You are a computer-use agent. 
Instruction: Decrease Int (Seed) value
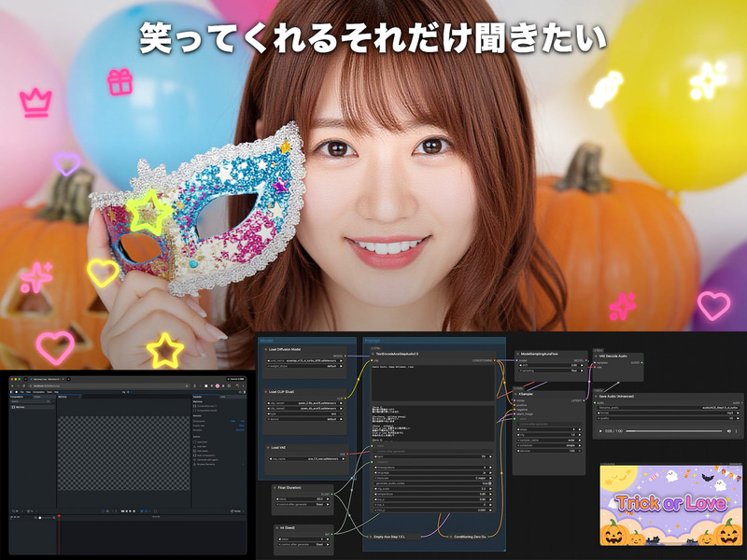point(279,539)
